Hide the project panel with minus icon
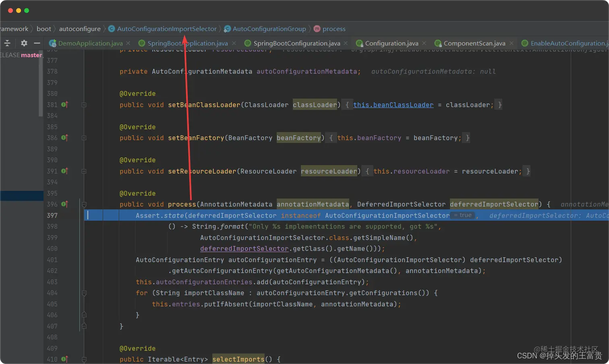This screenshot has width=609, height=364. click(x=37, y=43)
